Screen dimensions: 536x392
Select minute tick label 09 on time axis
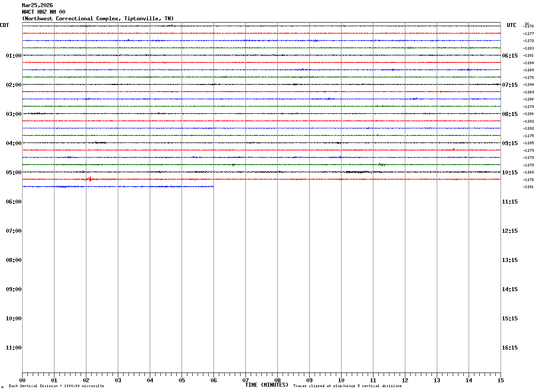click(309, 380)
